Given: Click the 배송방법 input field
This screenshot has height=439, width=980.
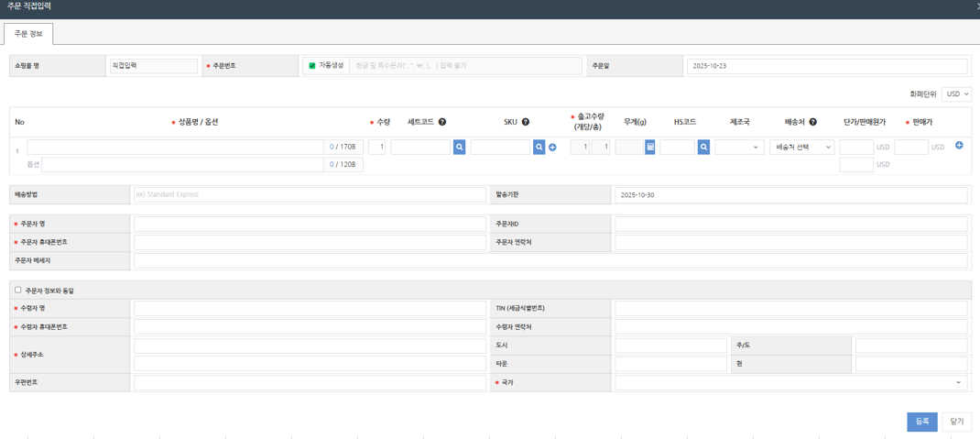Looking at the screenshot, I should (x=309, y=194).
